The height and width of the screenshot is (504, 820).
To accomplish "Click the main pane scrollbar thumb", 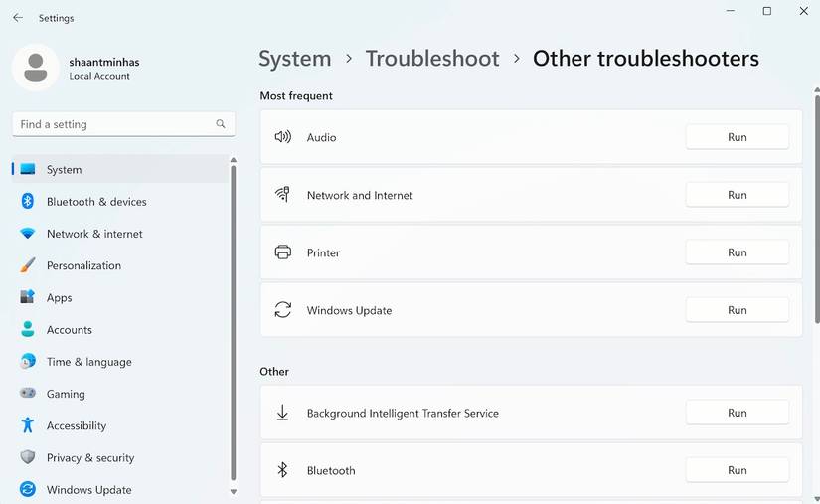I will 817,208.
